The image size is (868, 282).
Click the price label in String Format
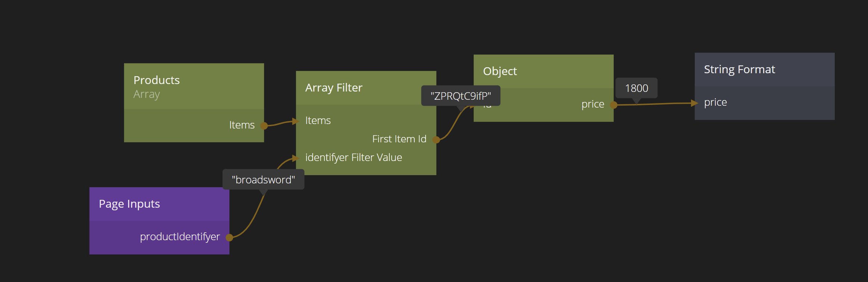715,102
